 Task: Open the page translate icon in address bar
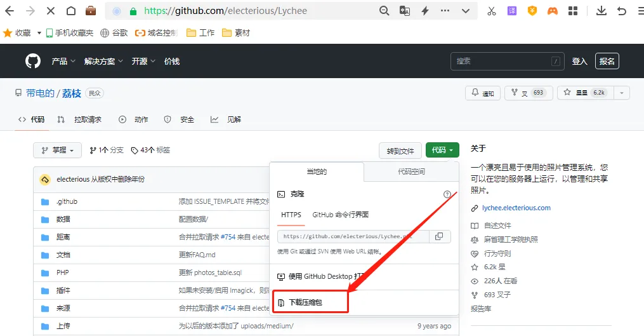(x=405, y=11)
